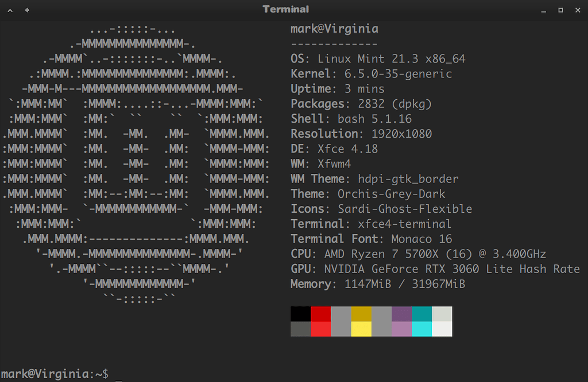Pick the bright cyan swatch in the bottom row

(x=421, y=329)
